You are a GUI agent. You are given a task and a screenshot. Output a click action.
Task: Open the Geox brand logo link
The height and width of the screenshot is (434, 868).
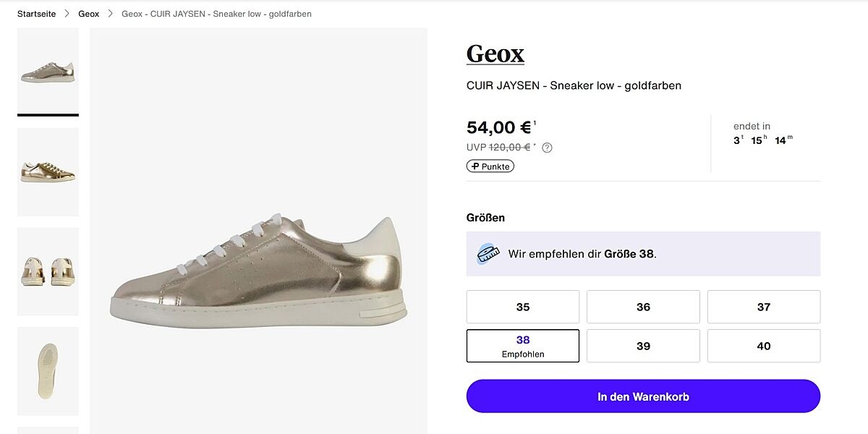pyautogui.click(x=495, y=54)
